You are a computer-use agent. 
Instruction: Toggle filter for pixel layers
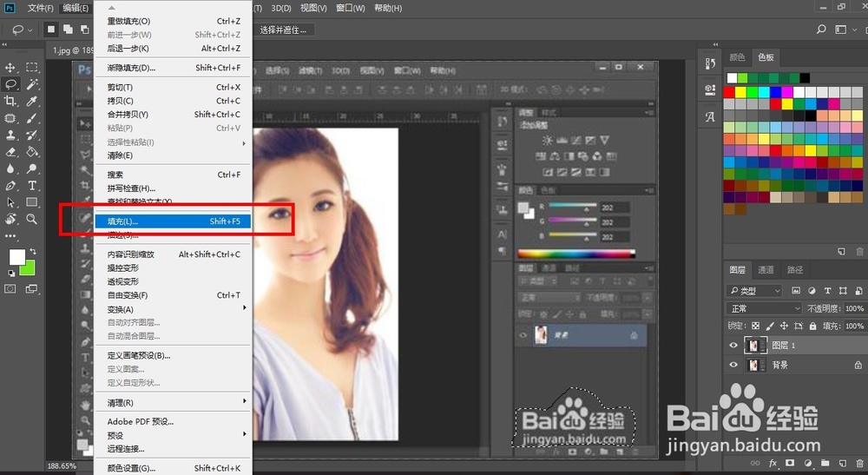tap(796, 291)
